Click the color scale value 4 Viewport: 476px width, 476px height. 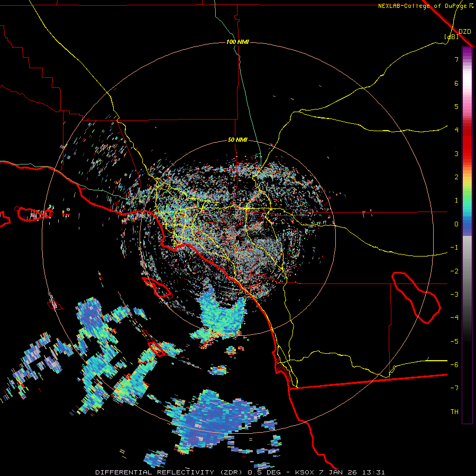click(456, 130)
